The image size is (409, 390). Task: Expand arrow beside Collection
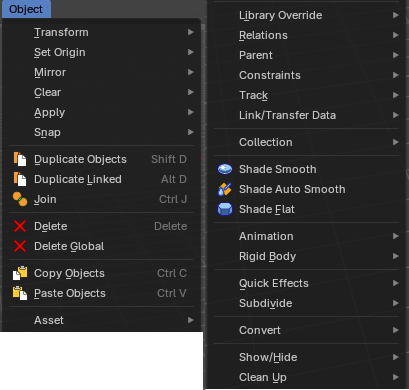[x=396, y=142]
